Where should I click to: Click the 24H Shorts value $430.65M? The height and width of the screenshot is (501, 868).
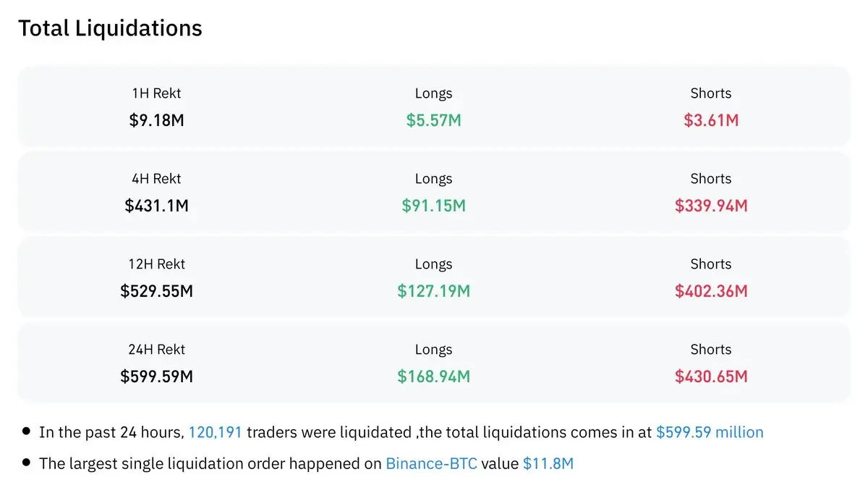click(x=711, y=376)
